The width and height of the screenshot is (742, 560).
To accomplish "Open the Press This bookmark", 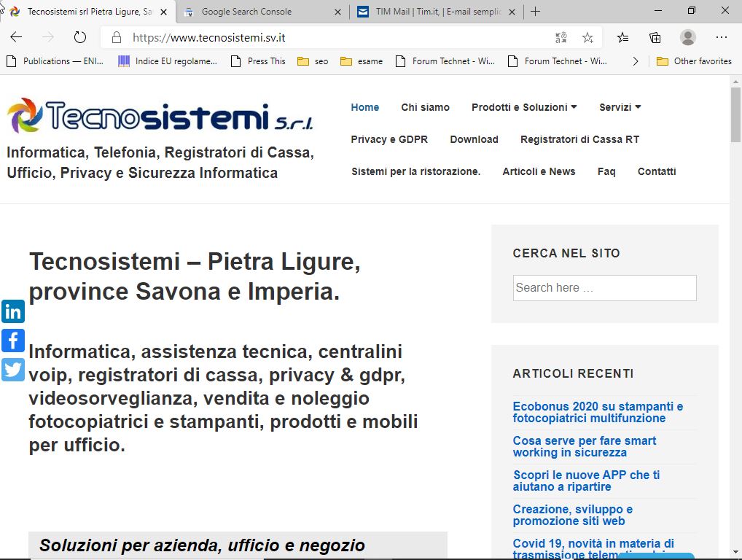I will (x=258, y=61).
